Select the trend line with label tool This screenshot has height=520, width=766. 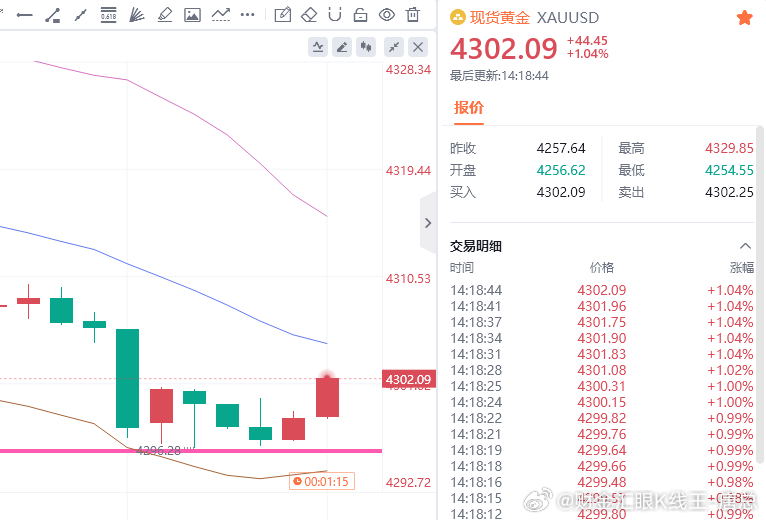tap(52, 16)
